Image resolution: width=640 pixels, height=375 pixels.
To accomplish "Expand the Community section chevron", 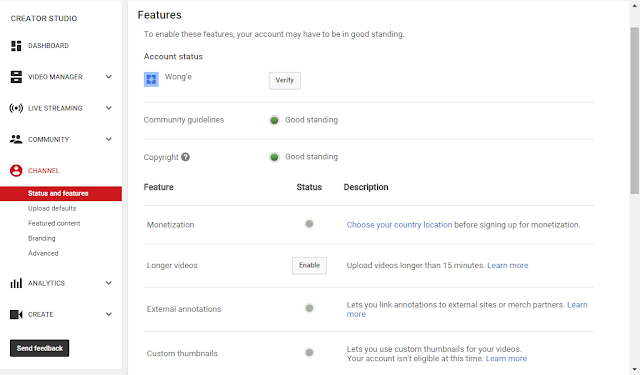I will pos(109,139).
